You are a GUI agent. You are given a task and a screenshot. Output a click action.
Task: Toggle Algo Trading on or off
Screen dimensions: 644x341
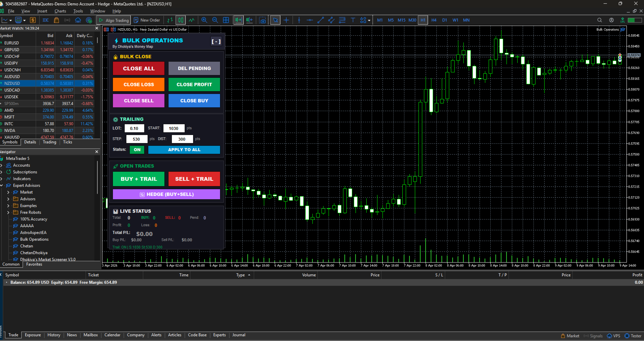(x=114, y=20)
